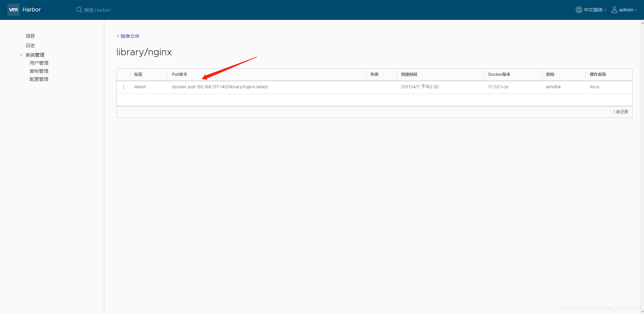The height and width of the screenshot is (314, 644).
Task: Click the admin user avatar icon
Action: click(614, 10)
